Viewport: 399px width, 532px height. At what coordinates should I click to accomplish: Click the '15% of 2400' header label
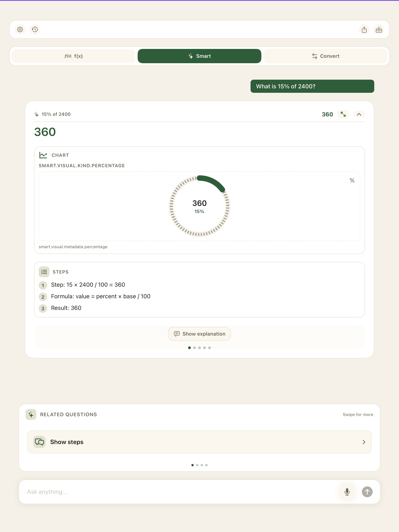tap(56, 114)
